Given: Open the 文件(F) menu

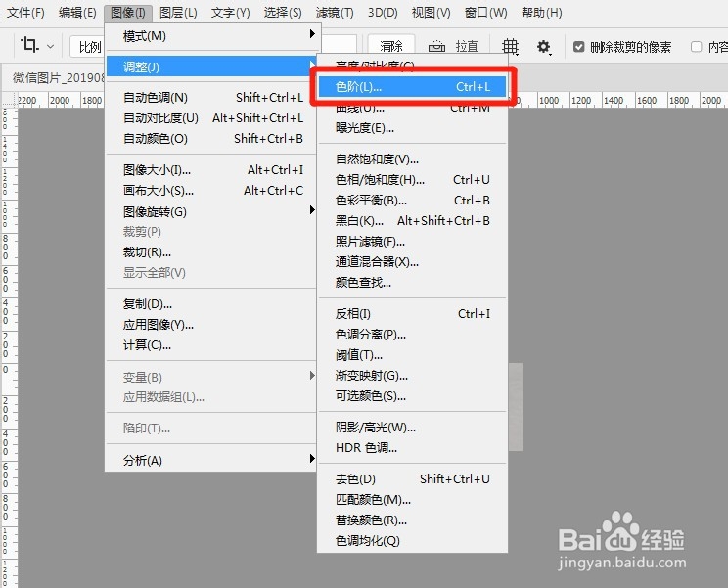Looking at the screenshot, I should (x=25, y=12).
